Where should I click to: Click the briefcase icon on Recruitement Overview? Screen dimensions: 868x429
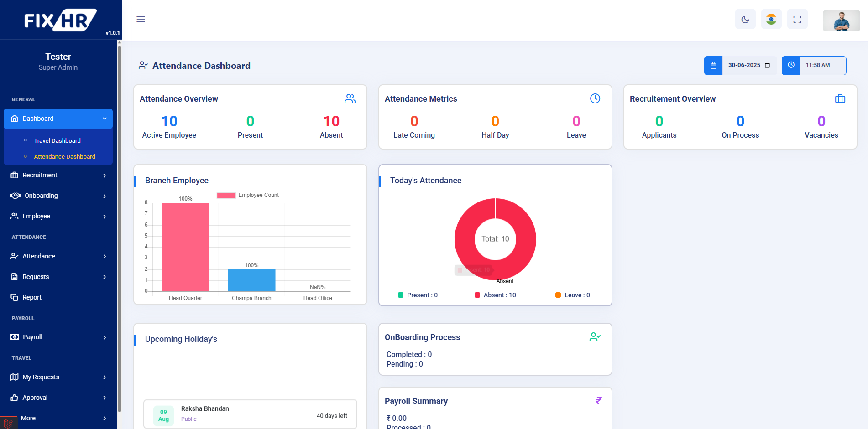pos(840,98)
